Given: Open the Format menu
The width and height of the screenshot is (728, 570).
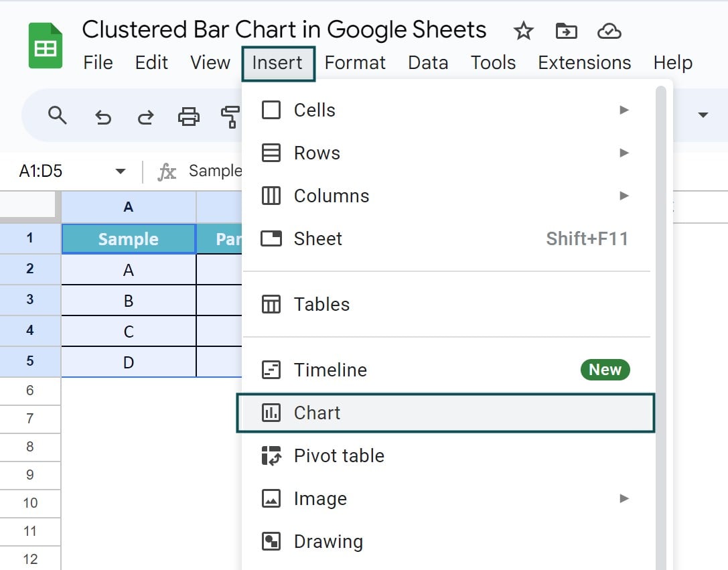Looking at the screenshot, I should tap(355, 63).
